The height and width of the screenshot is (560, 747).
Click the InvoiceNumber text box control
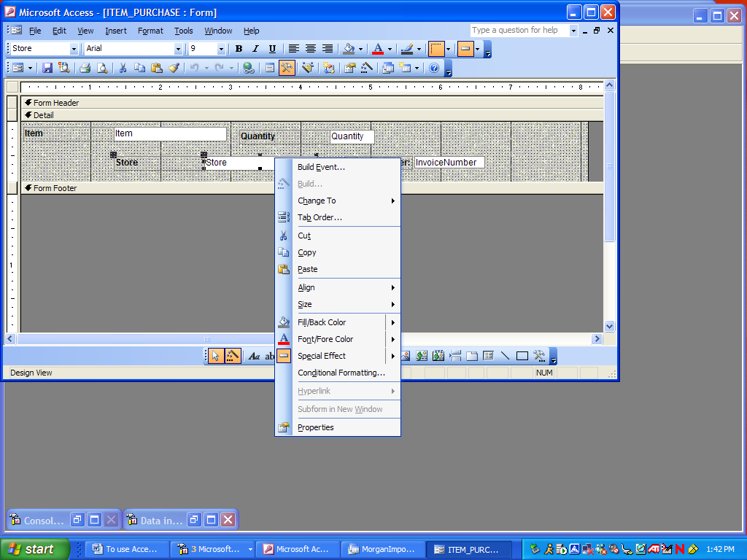point(449,163)
